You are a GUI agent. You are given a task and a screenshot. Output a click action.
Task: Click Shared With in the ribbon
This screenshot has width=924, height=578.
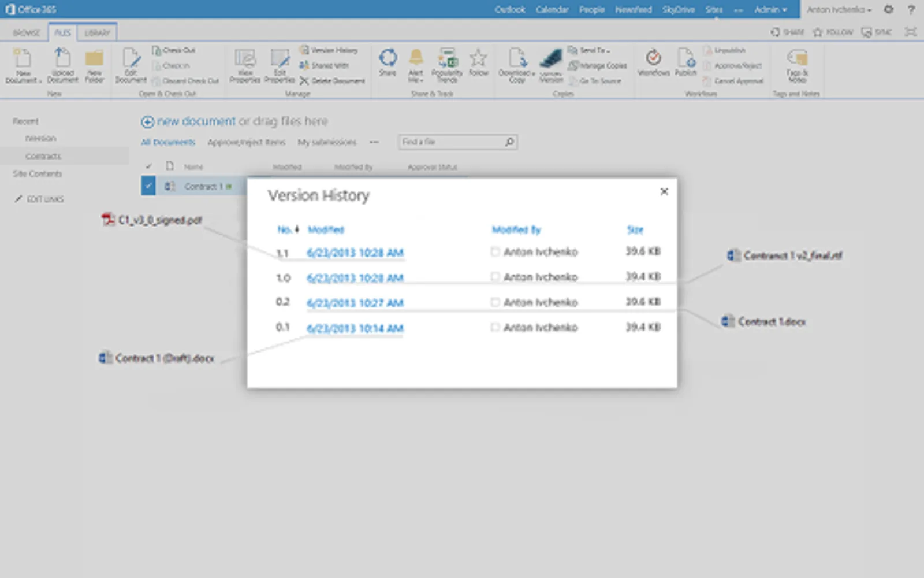[324, 65]
